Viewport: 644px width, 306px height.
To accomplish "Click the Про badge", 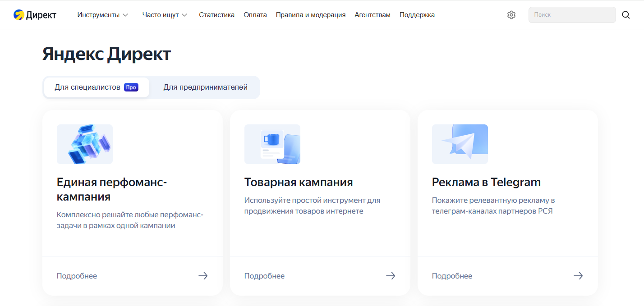I will click(131, 87).
